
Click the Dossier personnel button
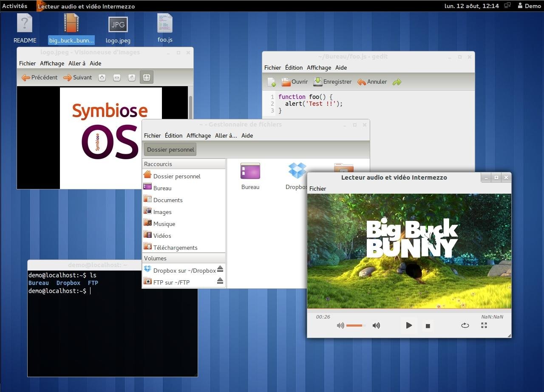[170, 149]
